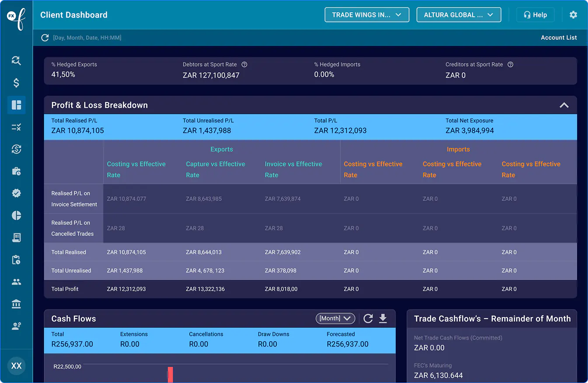This screenshot has height=383, width=588.
Task: Open the TRADE WINGS dropdown
Action: coord(367,15)
